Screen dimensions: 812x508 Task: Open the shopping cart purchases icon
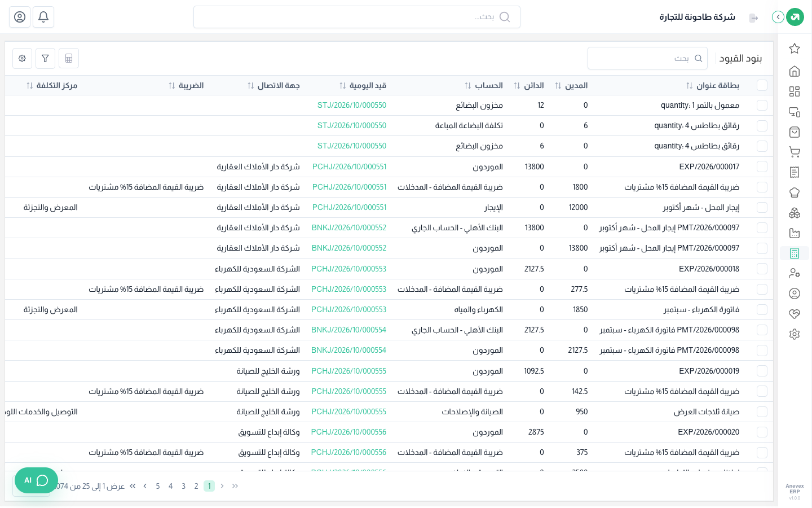coord(795,152)
